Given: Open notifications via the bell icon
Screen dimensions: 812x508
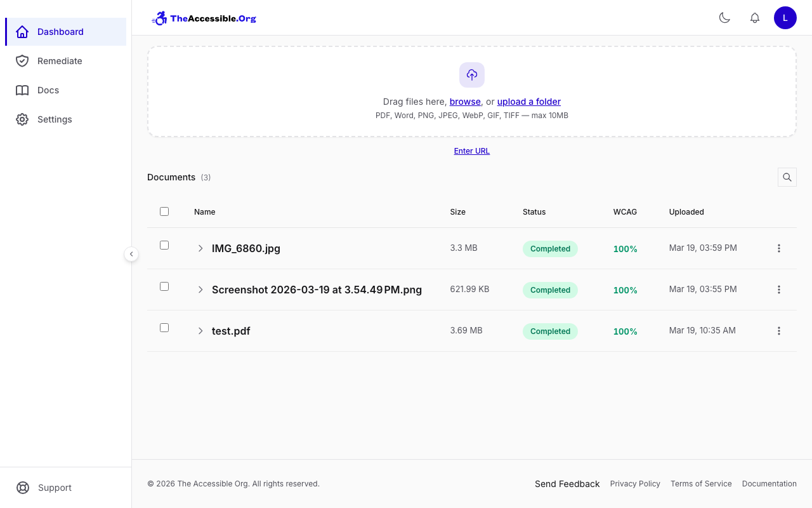Looking at the screenshot, I should tap(755, 18).
